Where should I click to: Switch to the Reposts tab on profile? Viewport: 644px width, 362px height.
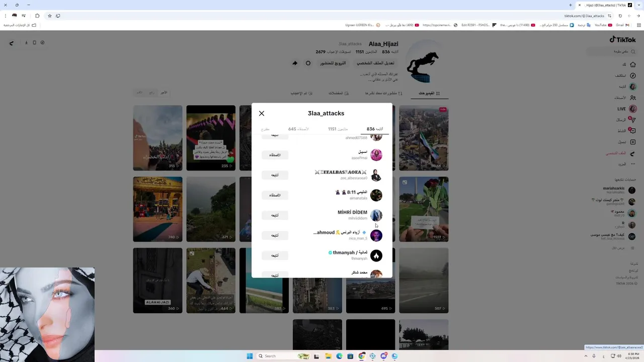click(x=384, y=94)
